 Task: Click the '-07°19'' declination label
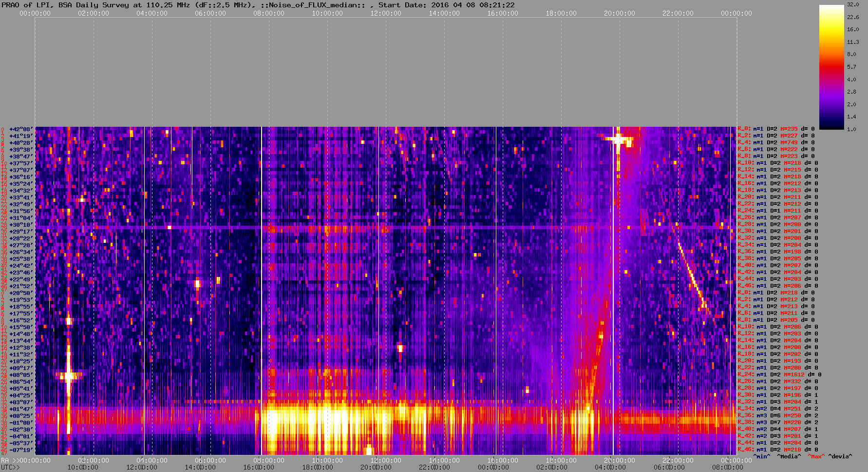pyautogui.click(x=21, y=450)
